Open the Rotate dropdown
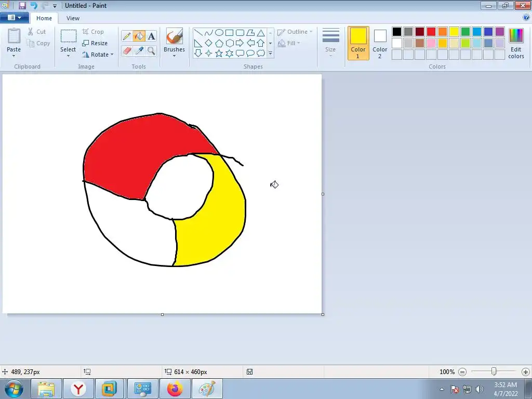This screenshot has width=532, height=399. 98,54
